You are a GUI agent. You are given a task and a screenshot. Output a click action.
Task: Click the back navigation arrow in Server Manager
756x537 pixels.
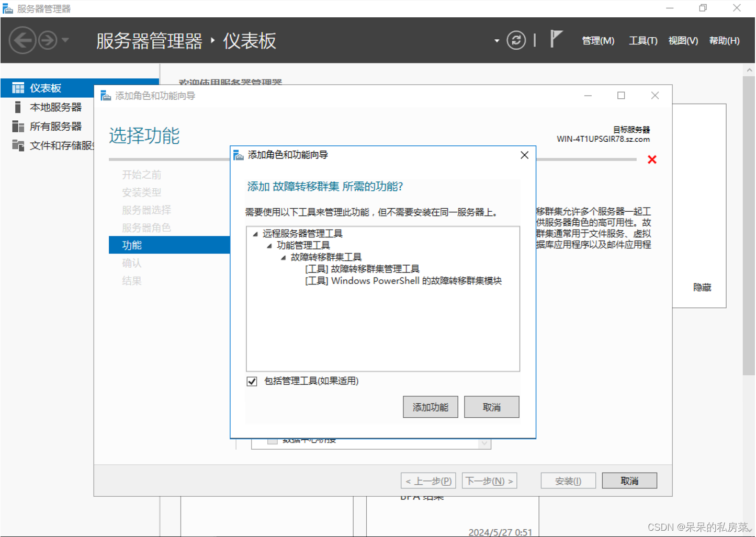pyautogui.click(x=22, y=40)
